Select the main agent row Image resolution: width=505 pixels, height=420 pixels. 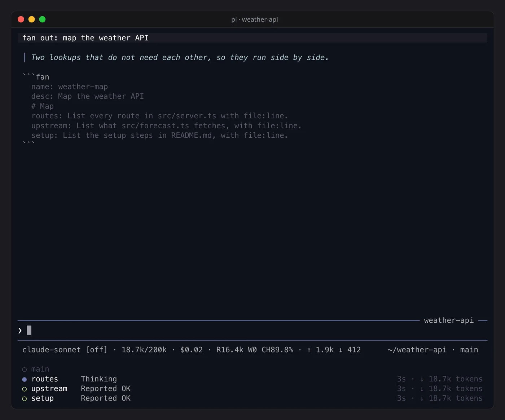tap(252, 369)
